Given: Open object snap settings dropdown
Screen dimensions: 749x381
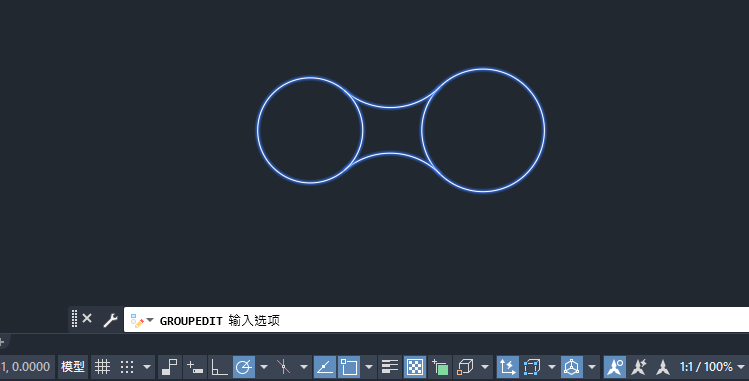Looking at the screenshot, I should [369, 367].
